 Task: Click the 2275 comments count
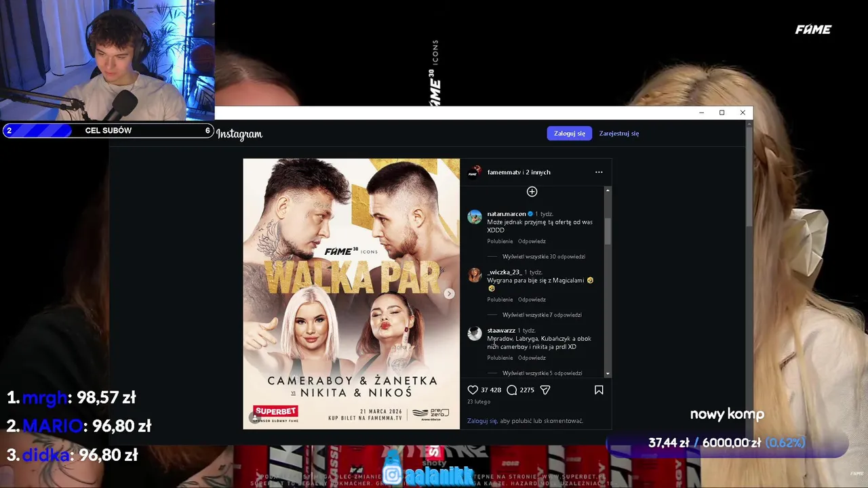[x=527, y=390]
